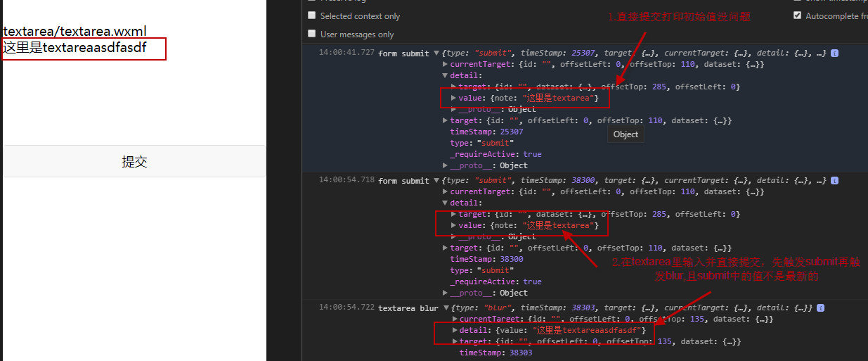Click the textarea/textarea.wxml path text
Viewport: 868px width, 361px height.
[x=75, y=31]
